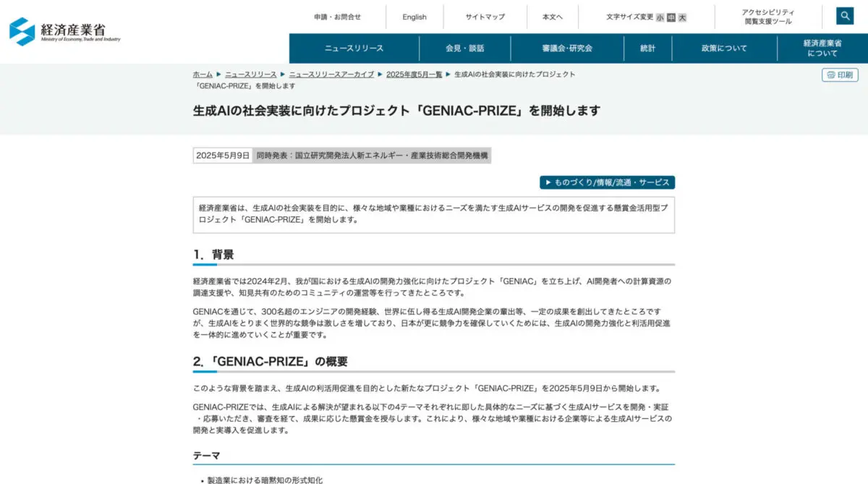Image resolution: width=868 pixels, height=484 pixels.
Task: Open the サイトマップ page
Action: 484,17
